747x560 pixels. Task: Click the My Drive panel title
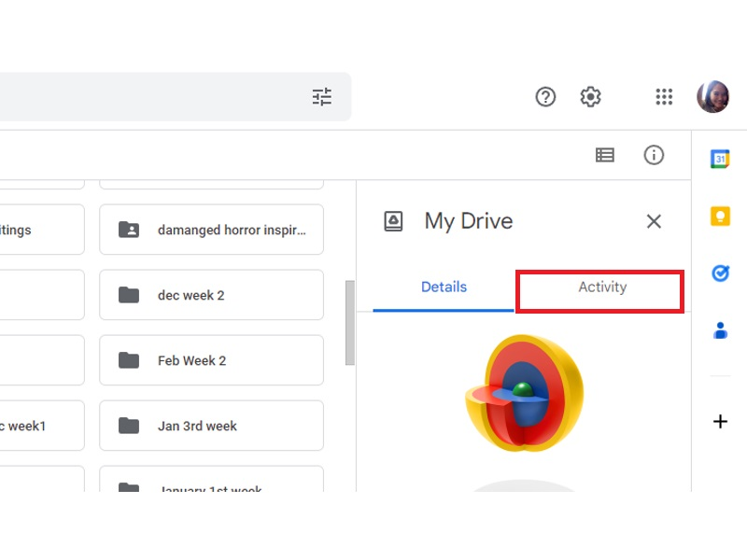pyautogui.click(x=469, y=221)
